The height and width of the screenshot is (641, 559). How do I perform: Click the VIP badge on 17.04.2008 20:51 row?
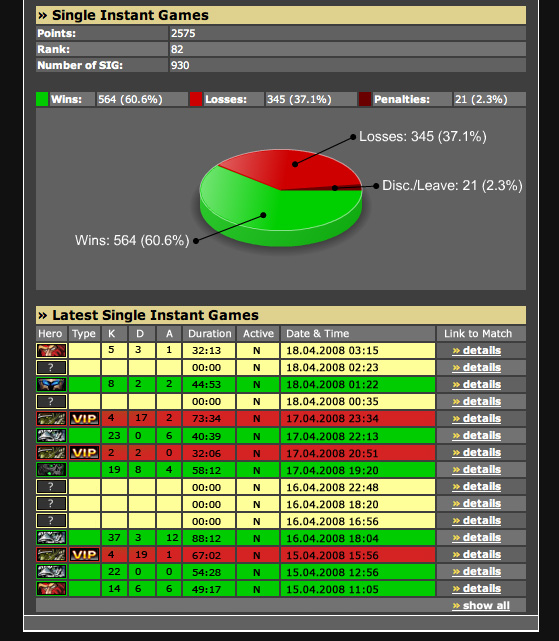point(84,453)
